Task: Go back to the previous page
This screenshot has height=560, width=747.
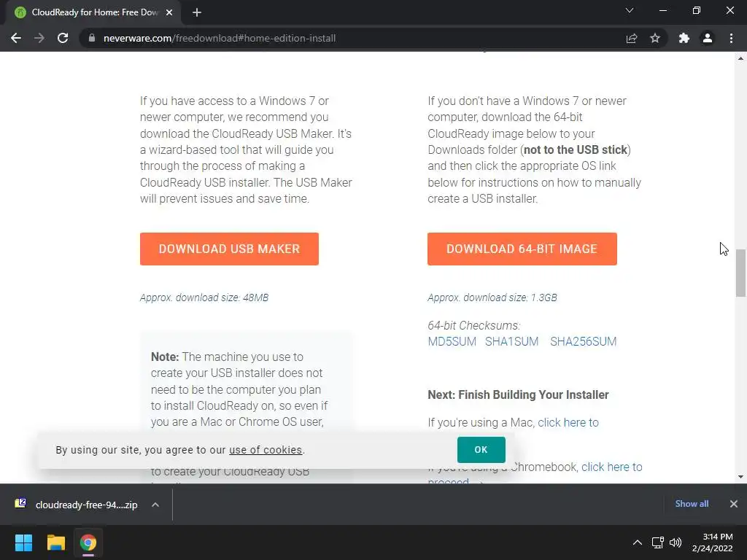Action: click(16, 38)
